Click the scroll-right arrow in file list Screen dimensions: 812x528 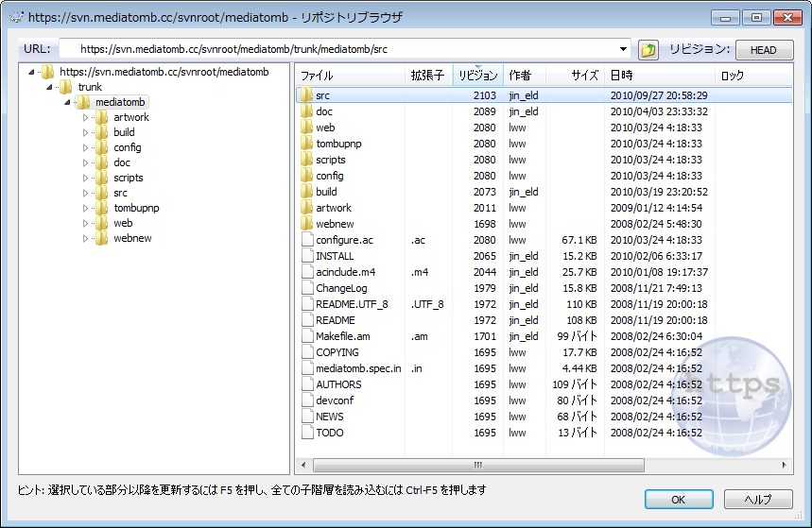[785, 465]
